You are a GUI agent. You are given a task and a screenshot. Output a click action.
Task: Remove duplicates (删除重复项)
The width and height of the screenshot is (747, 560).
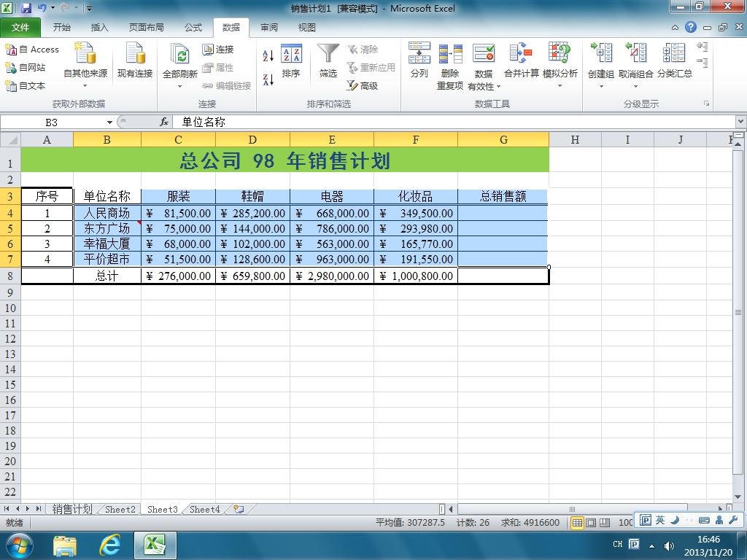click(x=450, y=66)
